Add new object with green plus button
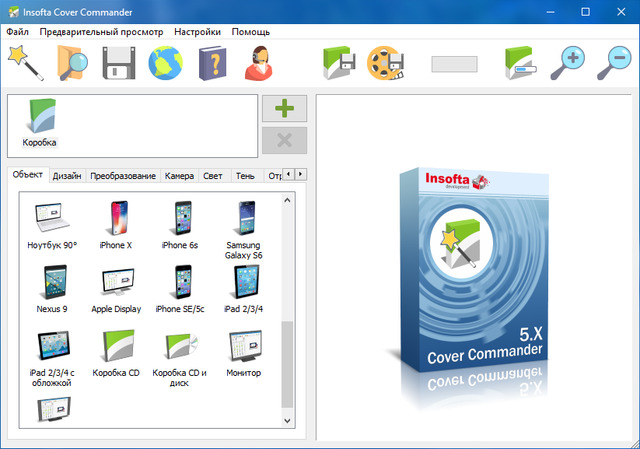The image size is (640, 449). click(284, 108)
